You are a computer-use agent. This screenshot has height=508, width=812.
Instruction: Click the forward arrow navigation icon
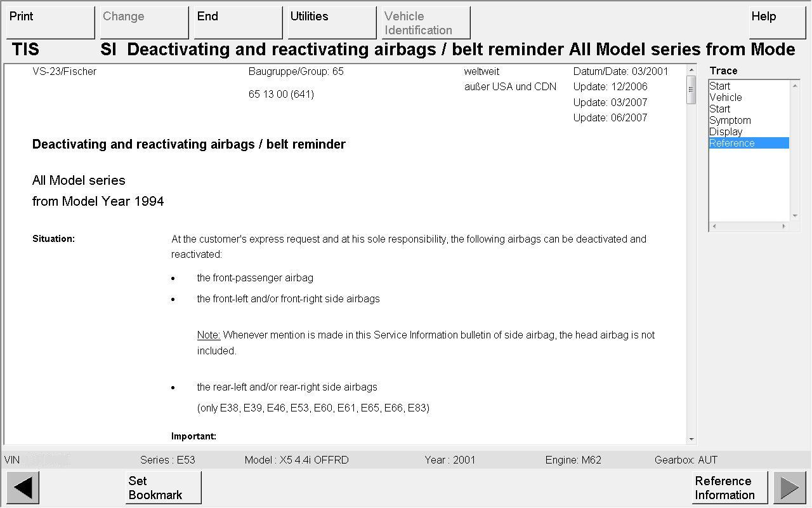point(789,488)
